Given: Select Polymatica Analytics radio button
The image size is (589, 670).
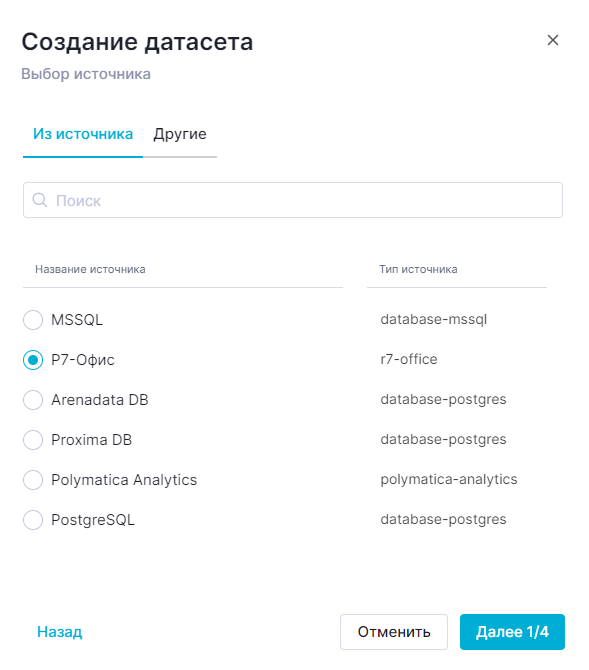Looking at the screenshot, I should [x=33, y=480].
